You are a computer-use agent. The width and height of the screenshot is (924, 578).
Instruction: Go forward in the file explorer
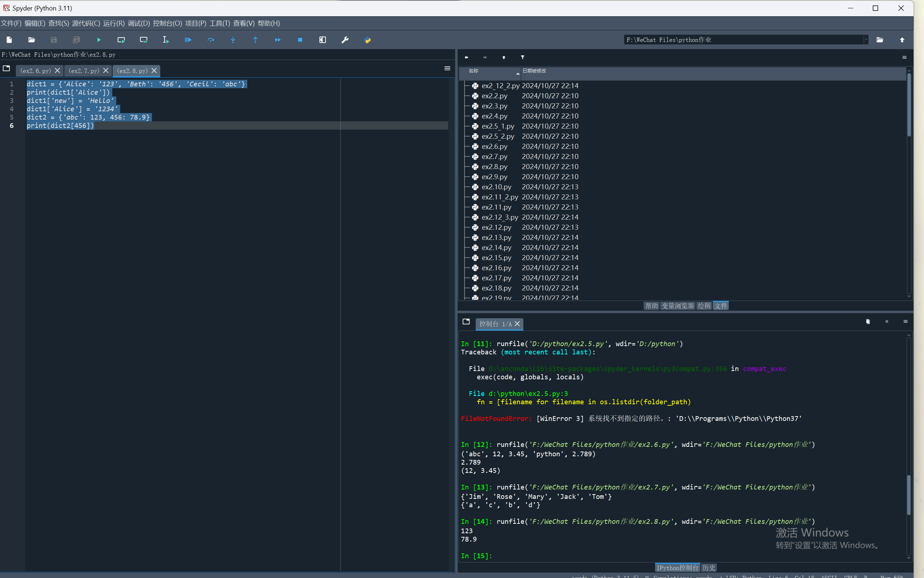(485, 57)
